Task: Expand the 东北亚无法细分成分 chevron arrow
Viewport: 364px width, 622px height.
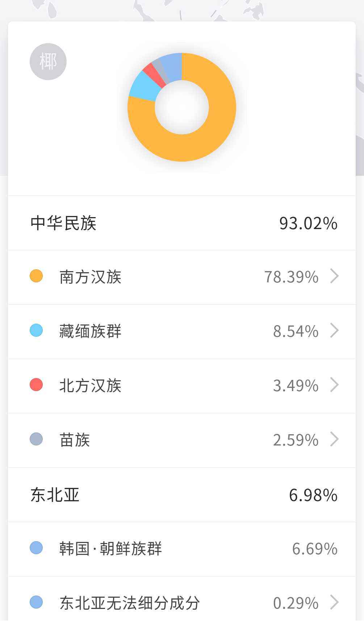Action: [334, 602]
